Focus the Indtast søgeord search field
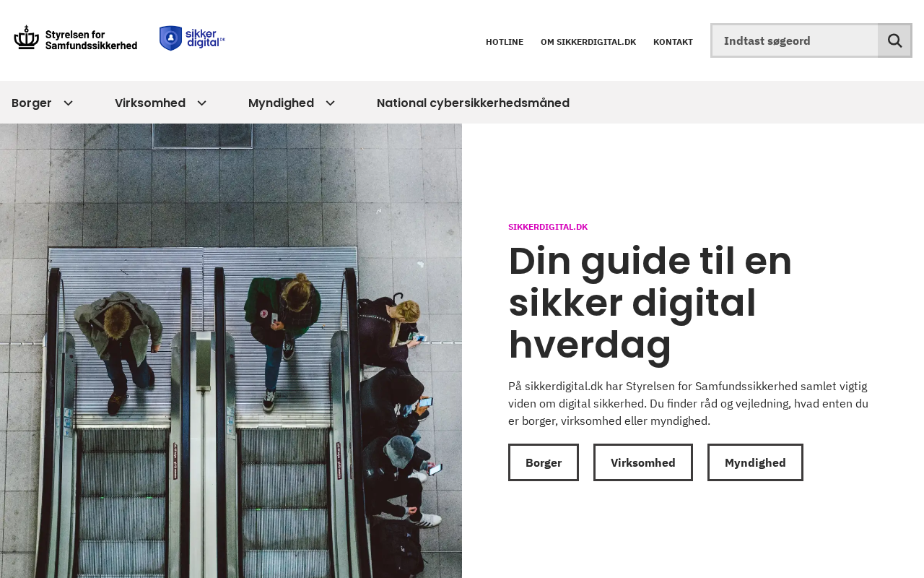The image size is (924, 578). click(x=795, y=40)
